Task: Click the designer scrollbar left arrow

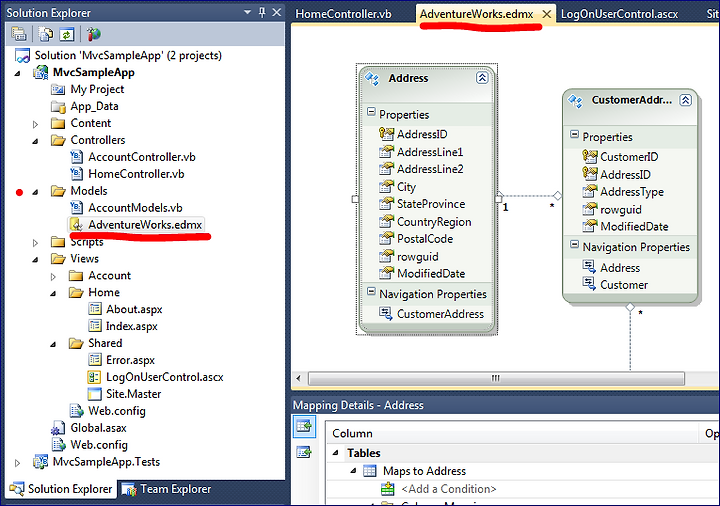Action: click(299, 379)
